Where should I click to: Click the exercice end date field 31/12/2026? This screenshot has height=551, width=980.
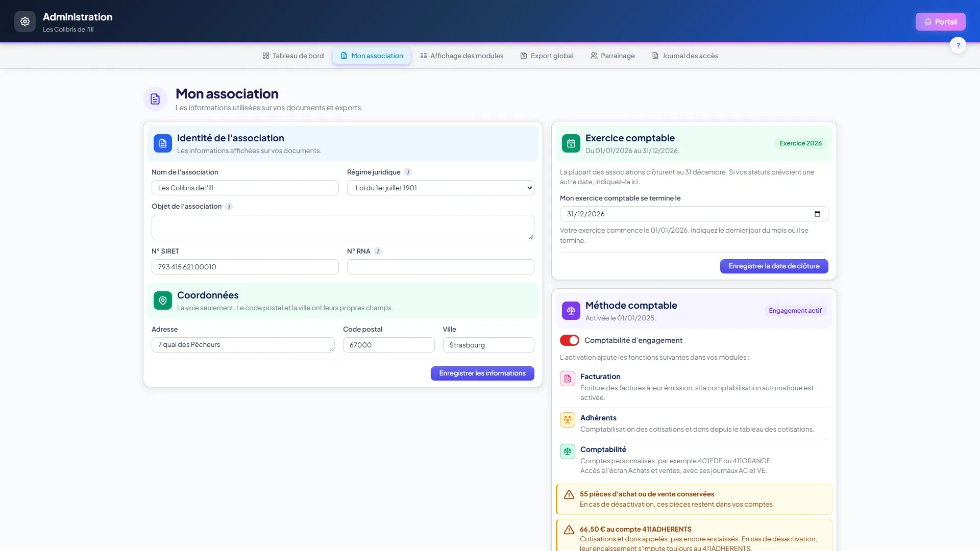pyautogui.click(x=694, y=214)
